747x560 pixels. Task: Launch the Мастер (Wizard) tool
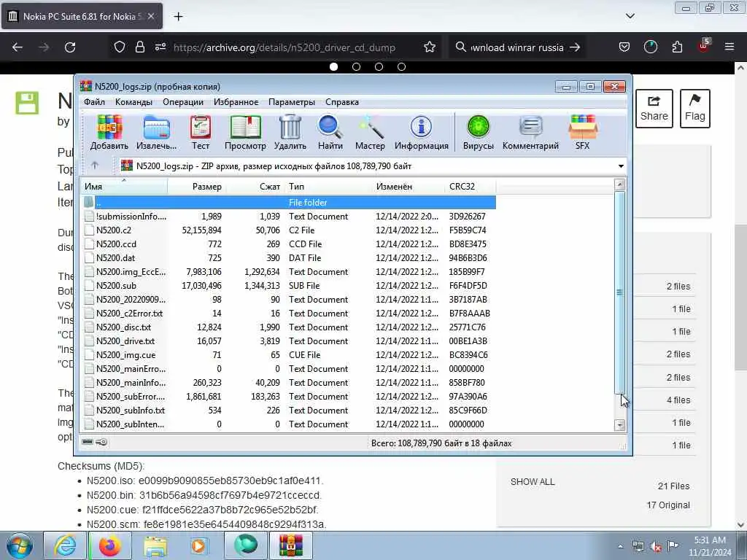(370, 132)
